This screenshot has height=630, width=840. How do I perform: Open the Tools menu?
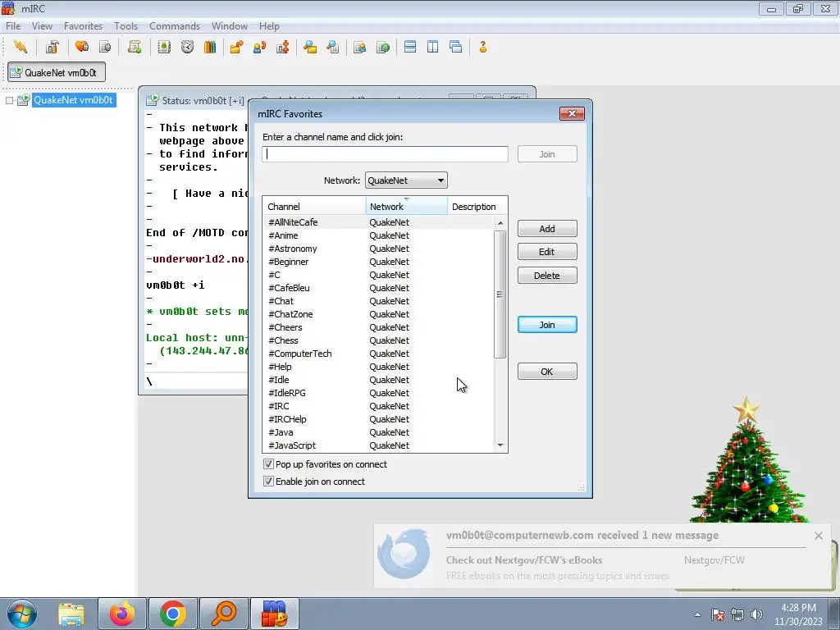point(126,25)
